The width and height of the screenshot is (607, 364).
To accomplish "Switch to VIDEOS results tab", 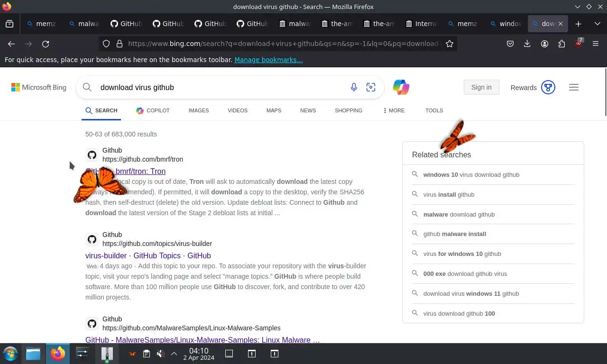I will (x=238, y=110).
